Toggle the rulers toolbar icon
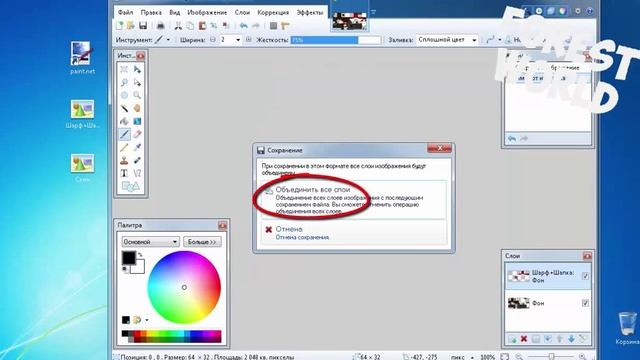Viewport: 640px width, 360px height. (285, 26)
